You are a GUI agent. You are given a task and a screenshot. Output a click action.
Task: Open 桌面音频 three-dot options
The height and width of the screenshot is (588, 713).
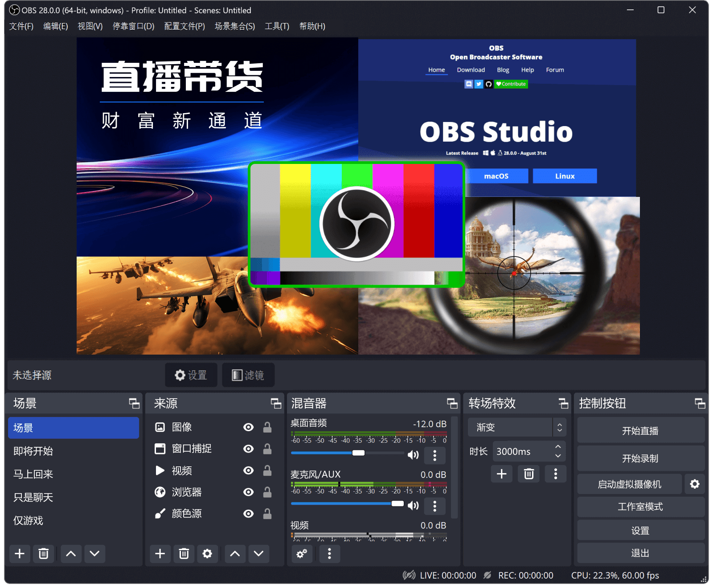435,455
